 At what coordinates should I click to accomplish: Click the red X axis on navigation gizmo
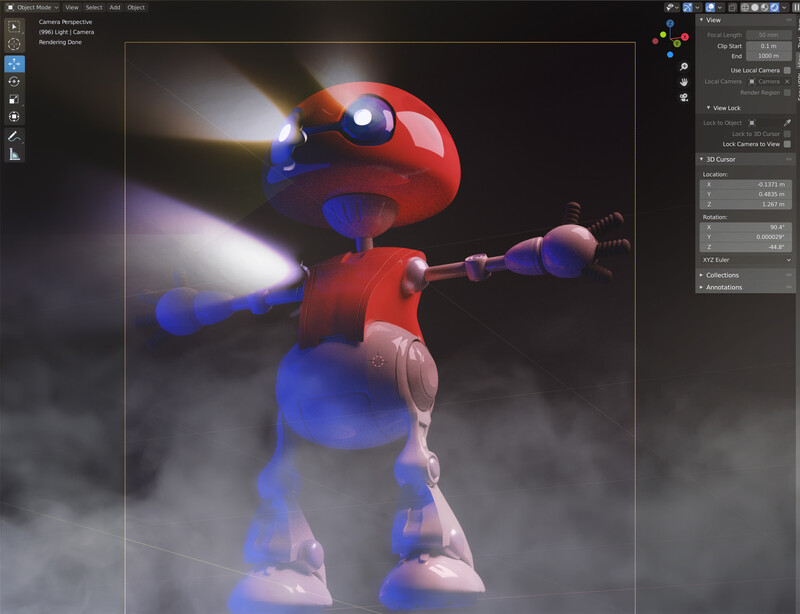[x=685, y=37]
